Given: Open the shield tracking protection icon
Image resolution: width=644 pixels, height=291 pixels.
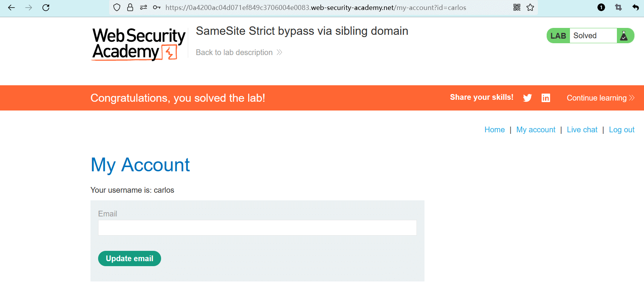Looking at the screenshot, I should pos(117,8).
